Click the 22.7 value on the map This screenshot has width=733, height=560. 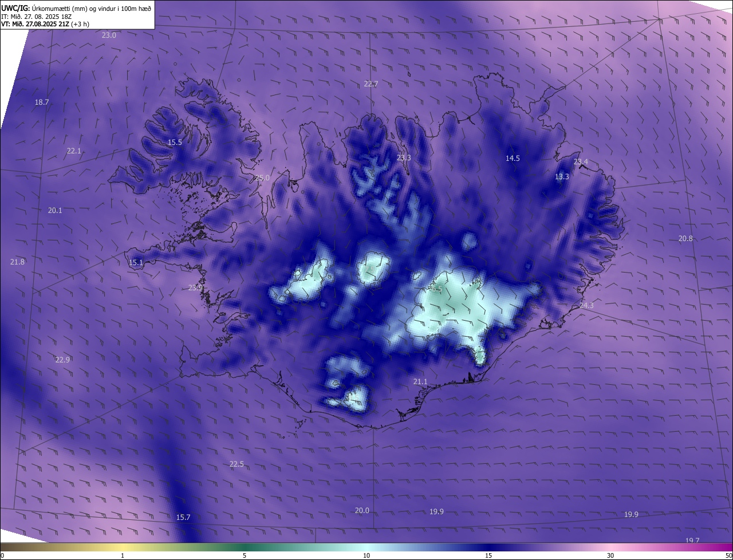371,84
